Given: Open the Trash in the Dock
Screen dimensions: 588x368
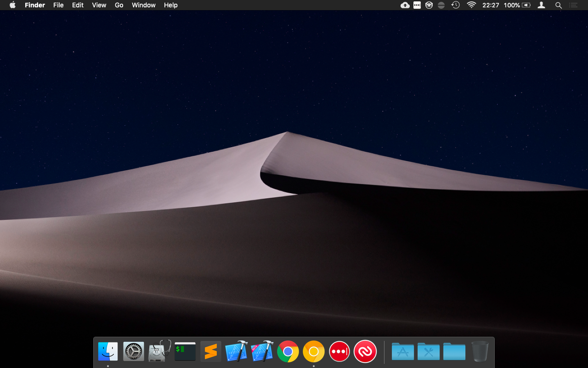Looking at the screenshot, I should (480, 352).
